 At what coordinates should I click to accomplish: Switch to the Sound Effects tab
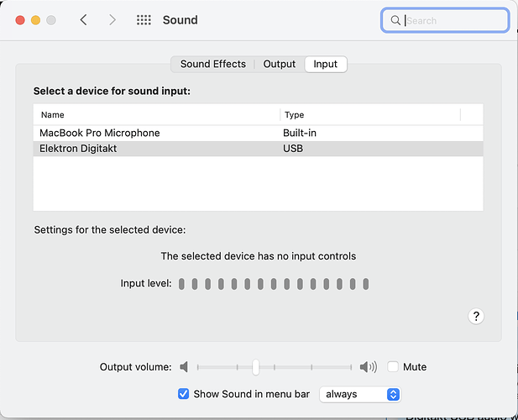(x=212, y=64)
